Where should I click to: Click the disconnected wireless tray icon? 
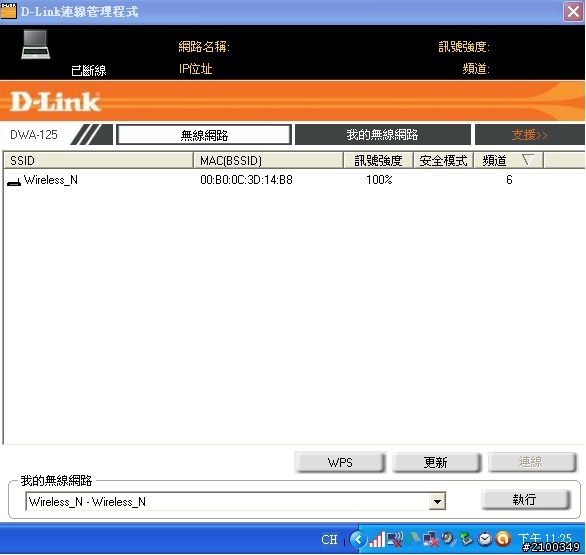(395, 539)
